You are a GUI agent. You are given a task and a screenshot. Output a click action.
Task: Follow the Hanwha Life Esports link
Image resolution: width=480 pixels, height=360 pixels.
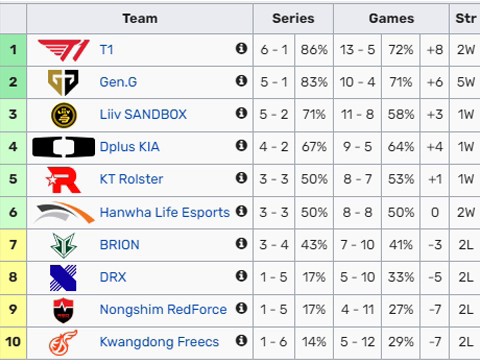[165, 212]
